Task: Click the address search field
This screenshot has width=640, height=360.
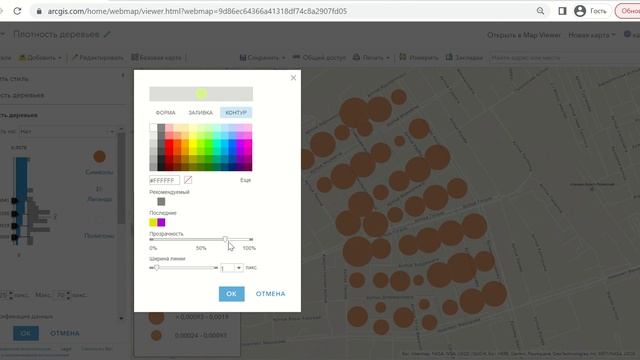Action: 563,58
